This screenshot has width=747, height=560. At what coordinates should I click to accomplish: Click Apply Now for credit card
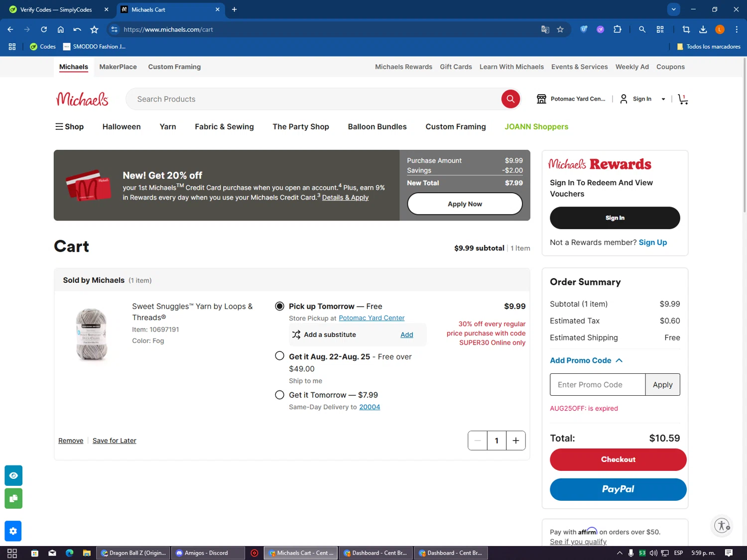coord(465,204)
